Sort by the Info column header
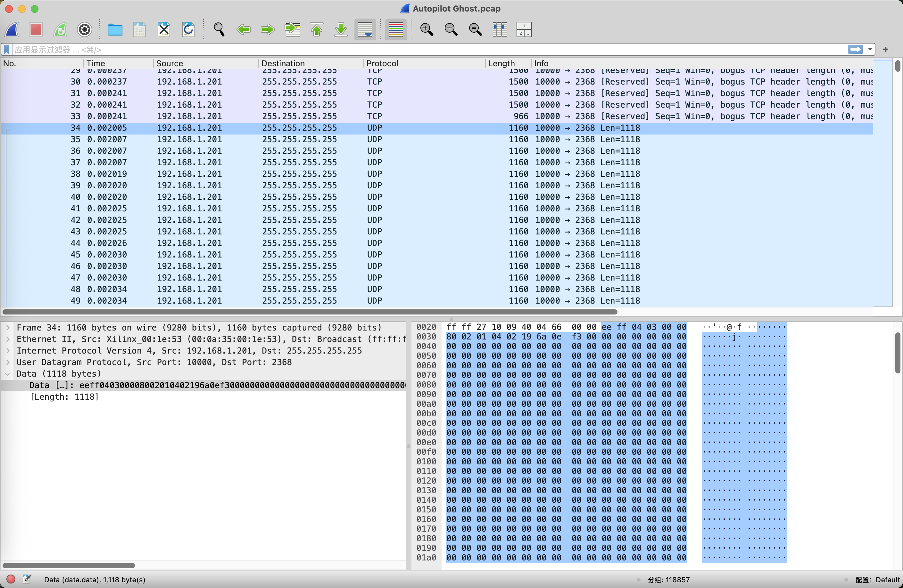 702,63
